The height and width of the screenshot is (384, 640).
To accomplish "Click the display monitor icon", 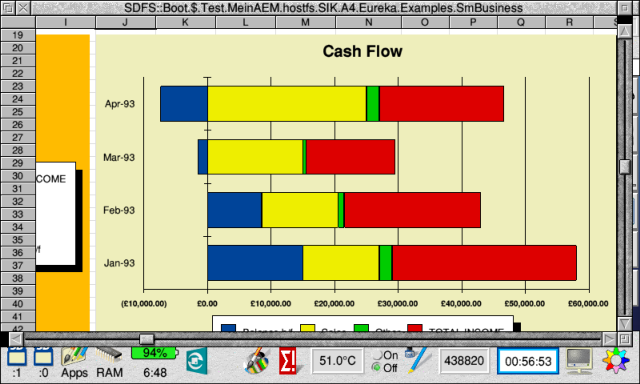I will [x=579, y=361].
